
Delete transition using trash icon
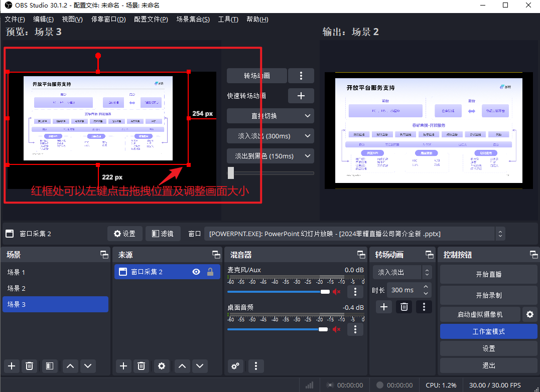tap(404, 307)
